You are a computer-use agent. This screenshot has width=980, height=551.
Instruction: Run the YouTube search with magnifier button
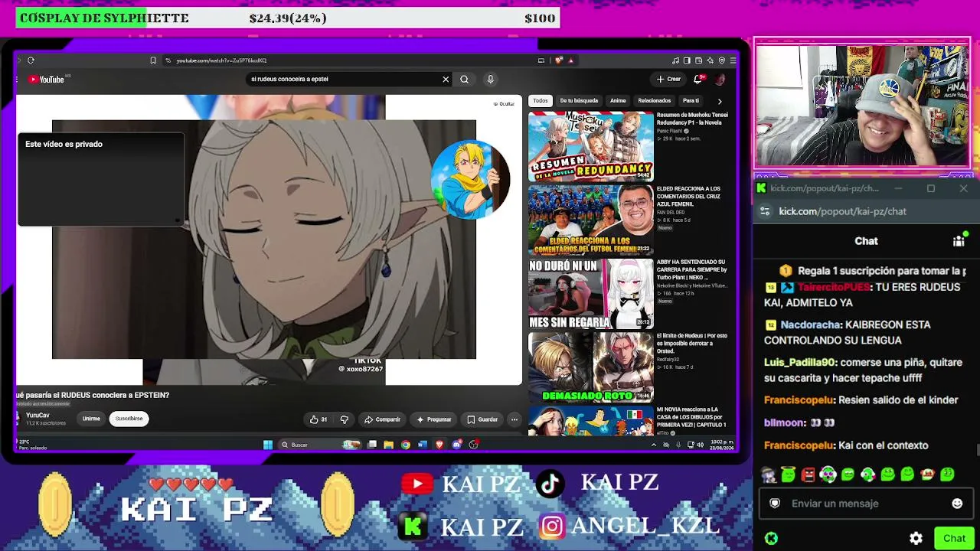coord(464,79)
